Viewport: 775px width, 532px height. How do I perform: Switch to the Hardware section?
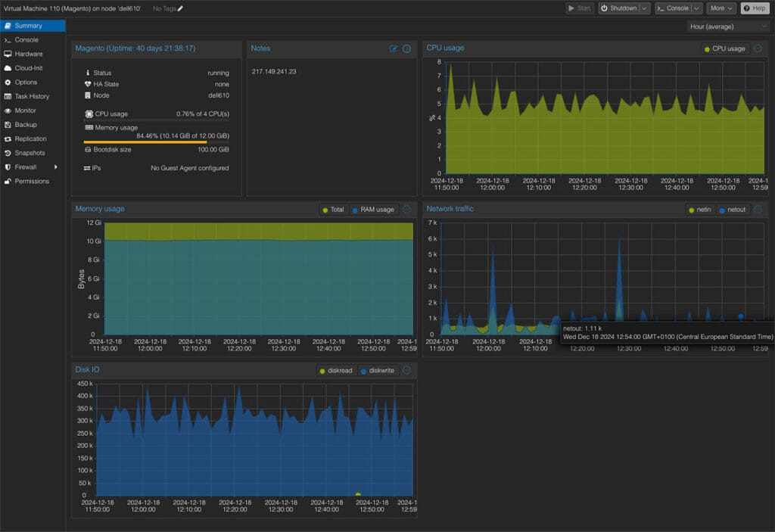(29, 54)
